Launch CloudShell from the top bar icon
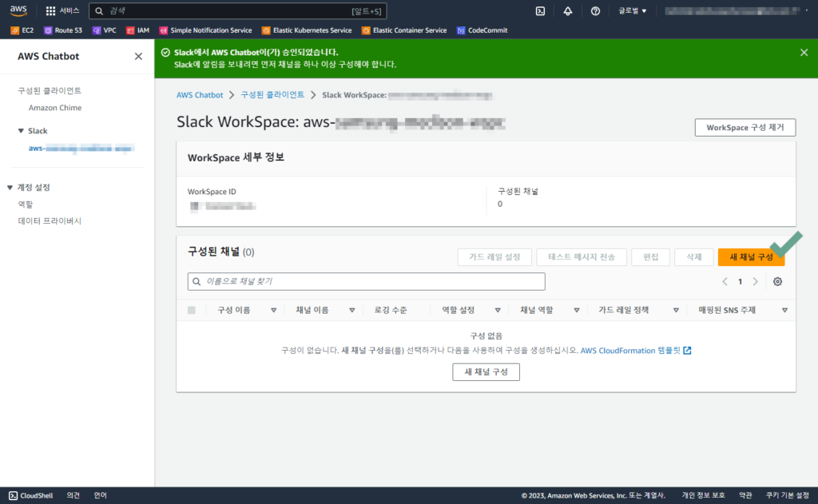 point(541,11)
